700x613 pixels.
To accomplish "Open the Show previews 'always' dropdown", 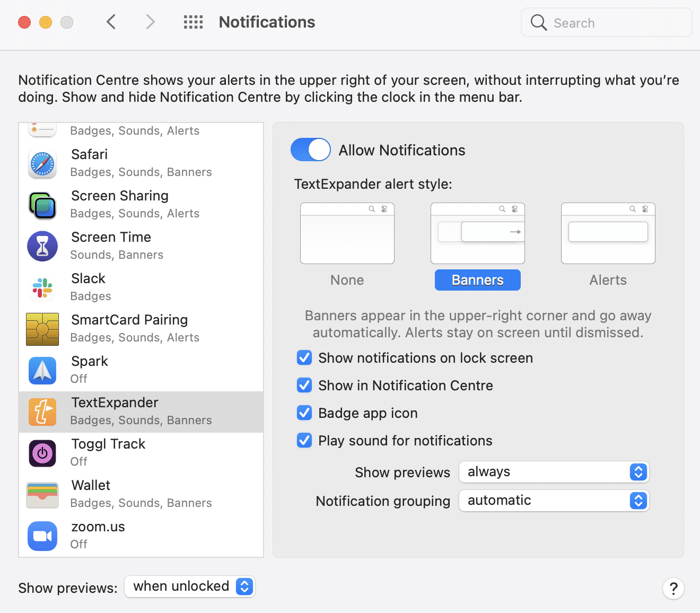I will pyautogui.click(x=554, y=472).
